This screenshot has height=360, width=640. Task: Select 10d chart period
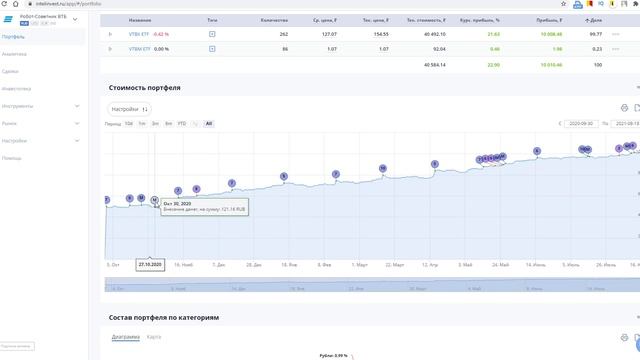click(x=129, y=124)
